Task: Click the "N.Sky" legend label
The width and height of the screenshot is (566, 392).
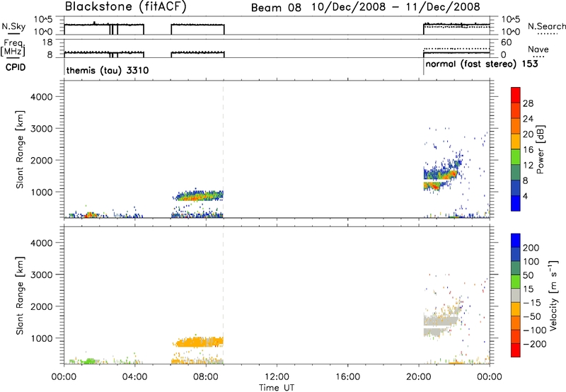Action: (x=13, y=26)
